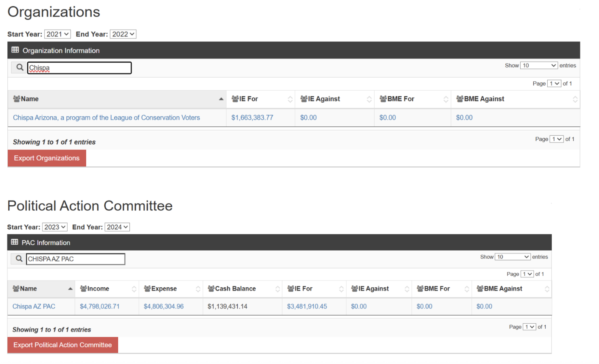The image size is (599, 364).
Task: Open Organizations Start Year 2021 dropdown
Action: point(58,34)
